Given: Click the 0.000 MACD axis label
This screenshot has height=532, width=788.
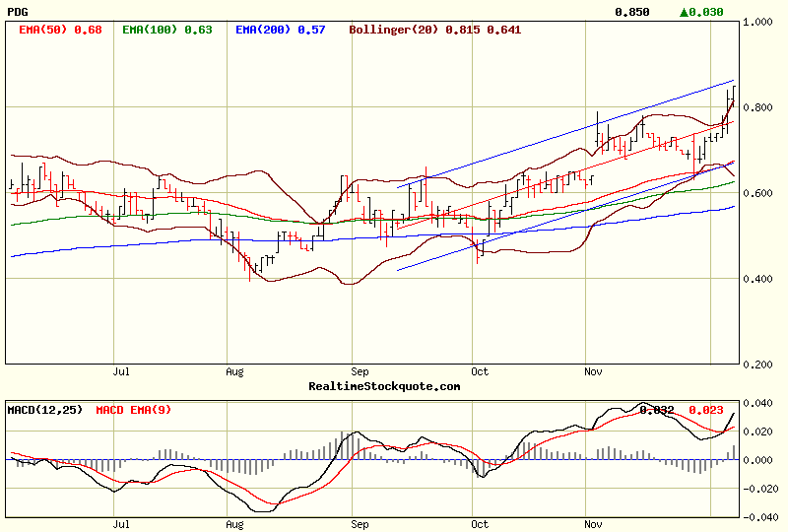Looking at the screenshot, I should 757,460.
